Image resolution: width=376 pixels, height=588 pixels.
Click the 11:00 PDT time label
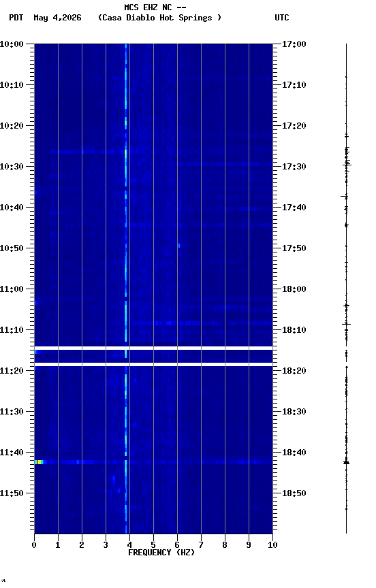12,289
